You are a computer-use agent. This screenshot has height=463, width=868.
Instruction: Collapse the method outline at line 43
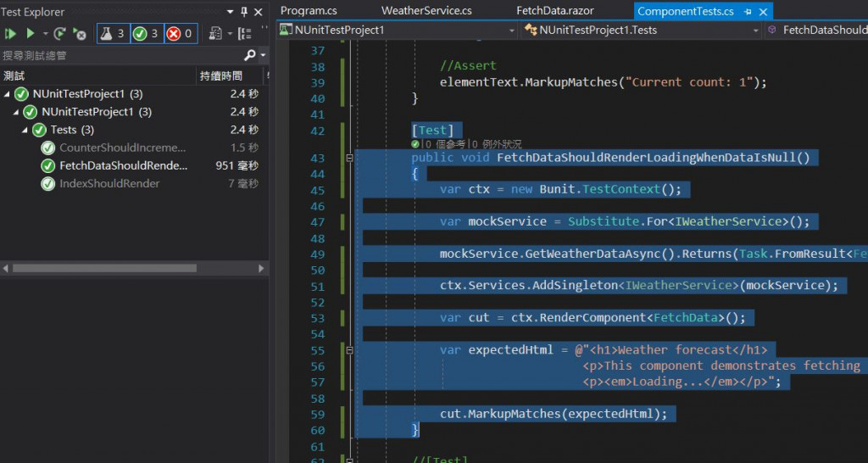click(349, 158)
